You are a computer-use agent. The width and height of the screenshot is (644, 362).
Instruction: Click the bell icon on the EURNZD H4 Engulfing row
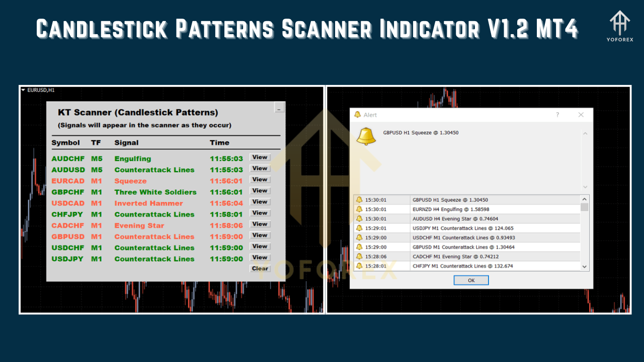pos(359,209)
